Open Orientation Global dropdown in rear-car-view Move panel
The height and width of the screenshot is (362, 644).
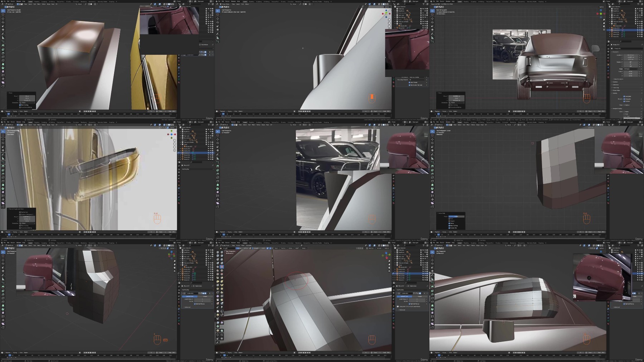457,103
